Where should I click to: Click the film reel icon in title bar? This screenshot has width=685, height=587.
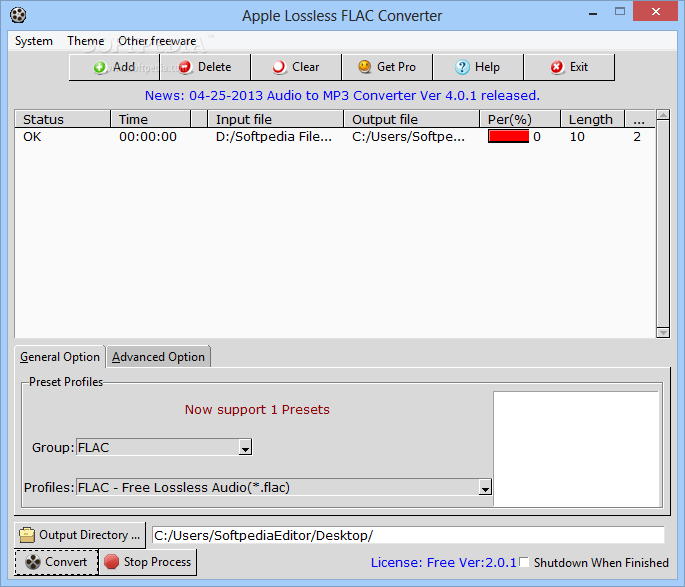pyautogui.click(x=18, y=15)
